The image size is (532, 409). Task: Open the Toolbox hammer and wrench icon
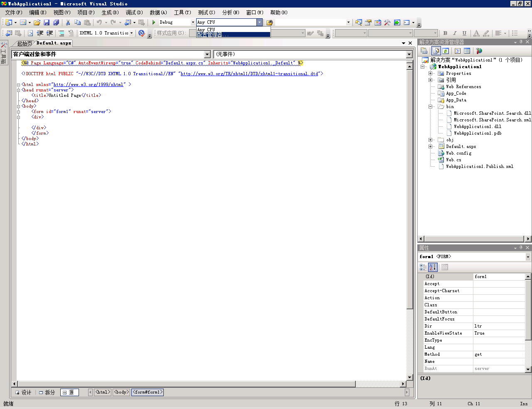(387, 22)
